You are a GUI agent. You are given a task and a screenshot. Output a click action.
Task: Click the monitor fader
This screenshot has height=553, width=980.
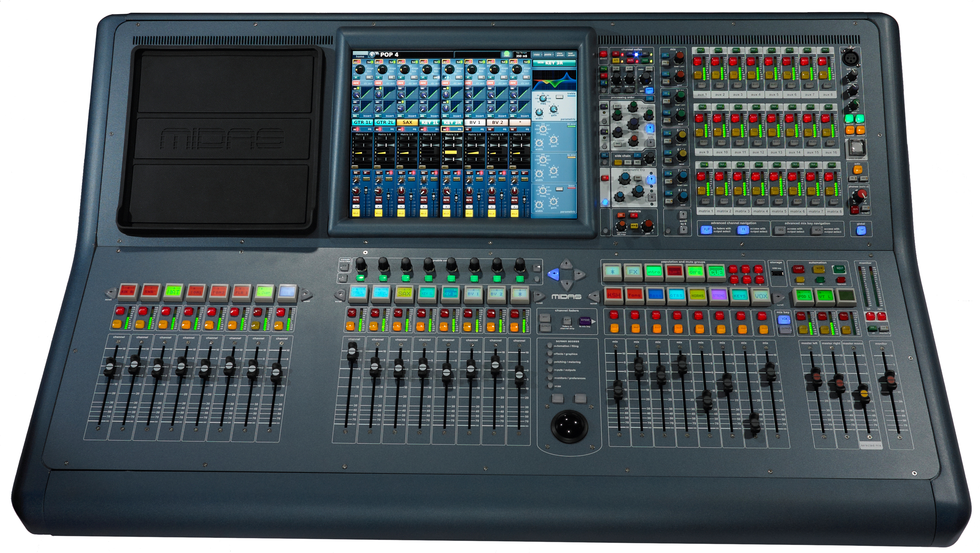890,379
